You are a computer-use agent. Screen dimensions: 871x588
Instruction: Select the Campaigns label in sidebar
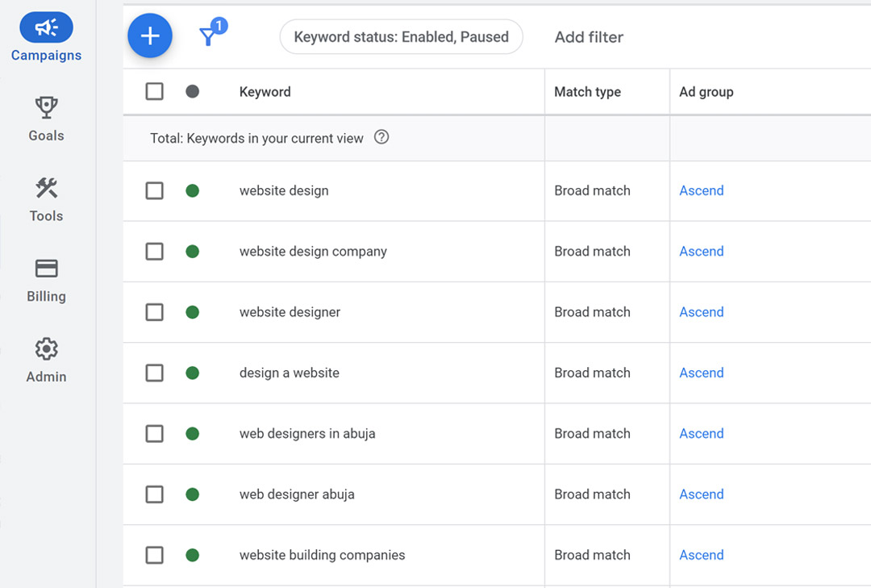46,56
